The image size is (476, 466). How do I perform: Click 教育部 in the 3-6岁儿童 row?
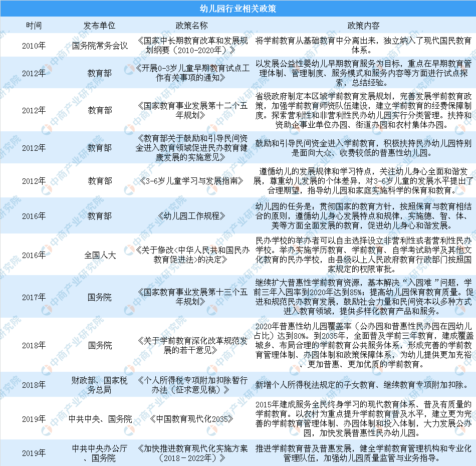(x=100, y=181)
